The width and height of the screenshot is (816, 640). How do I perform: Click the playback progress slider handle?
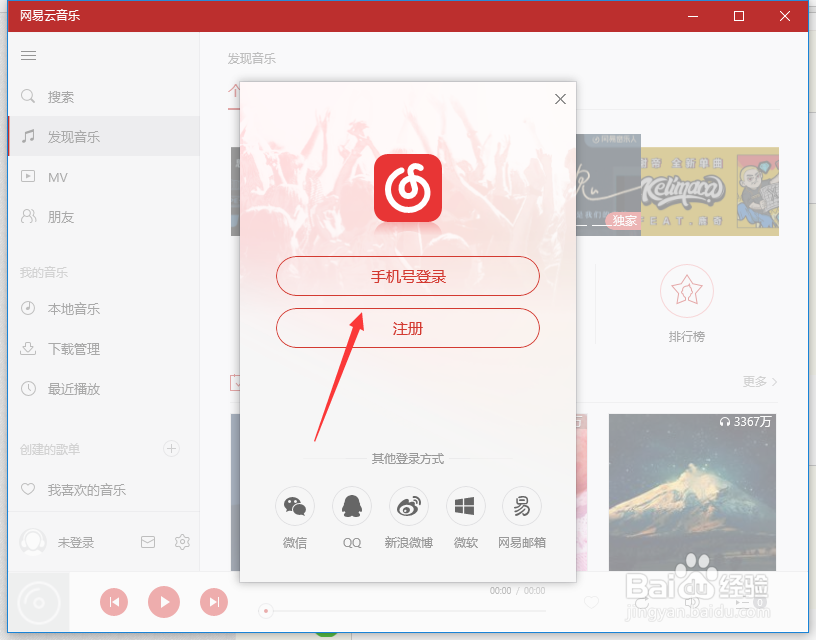(266, 611)
